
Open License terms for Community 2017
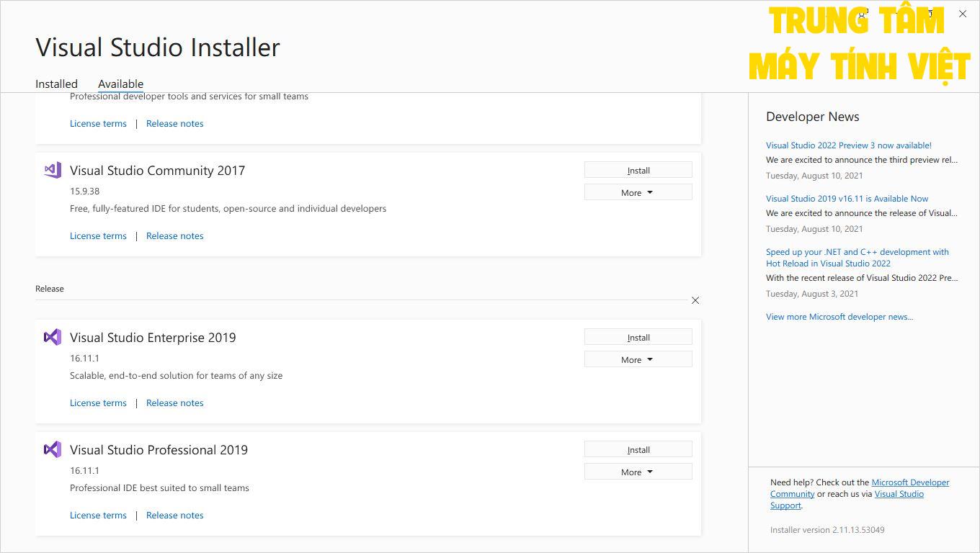coord(98,235)
